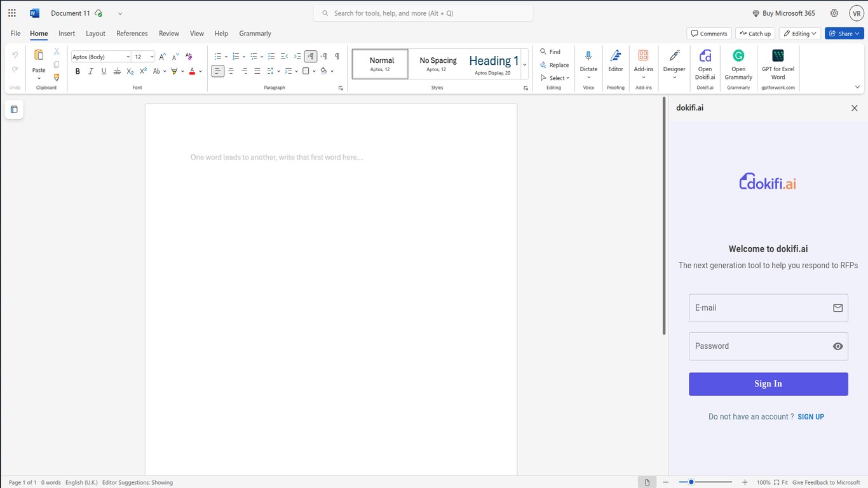Open Grammarly from the ribbon
Viewport: 868px width, 488px height.
point(738,65)
